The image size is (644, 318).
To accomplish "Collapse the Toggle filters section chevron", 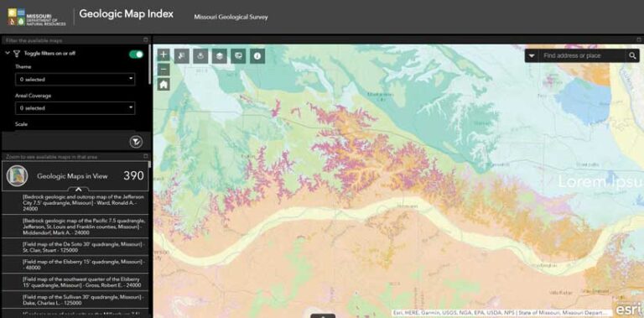I will (8, 54).
